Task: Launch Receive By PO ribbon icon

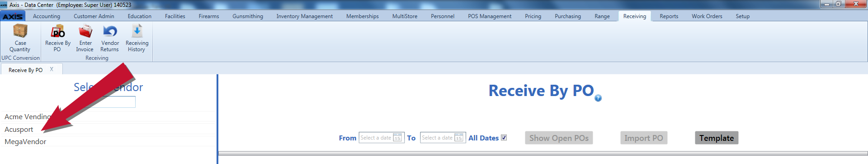Action: pyautogui.click(x=58, y=38)
